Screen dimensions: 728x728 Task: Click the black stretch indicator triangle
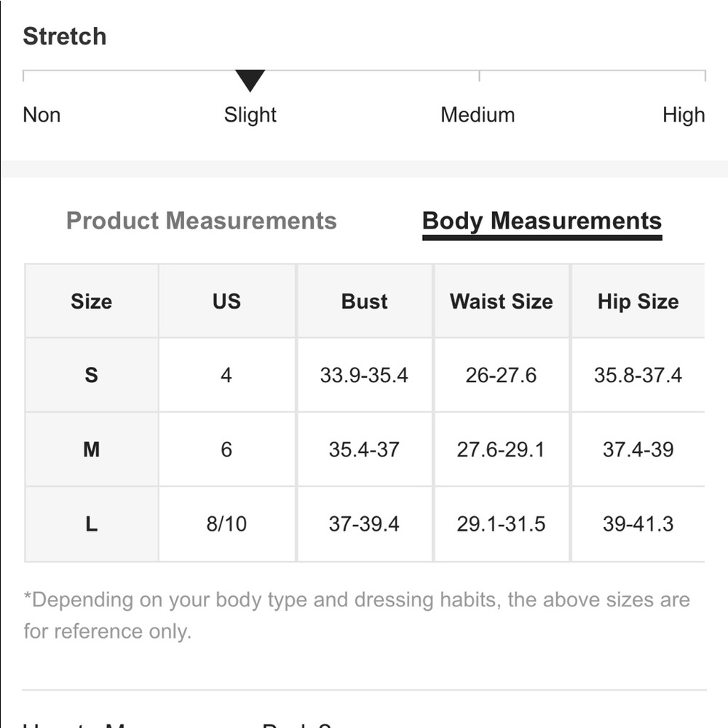[250, 81]
